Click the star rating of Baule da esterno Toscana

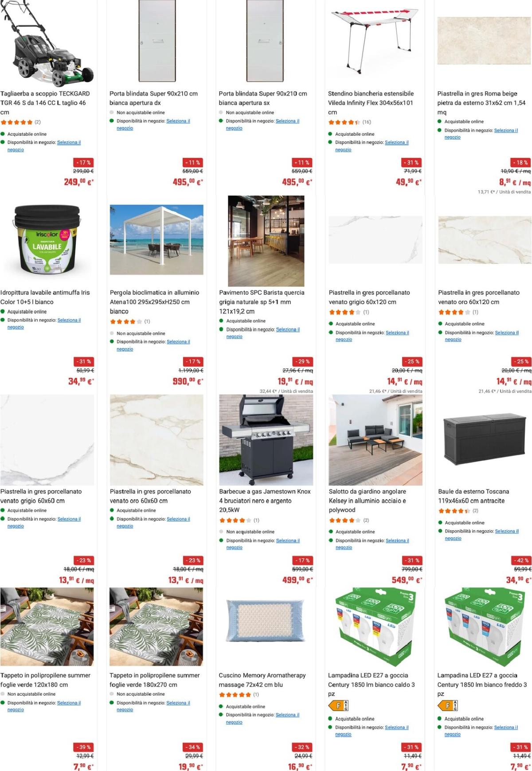point(454,511)
